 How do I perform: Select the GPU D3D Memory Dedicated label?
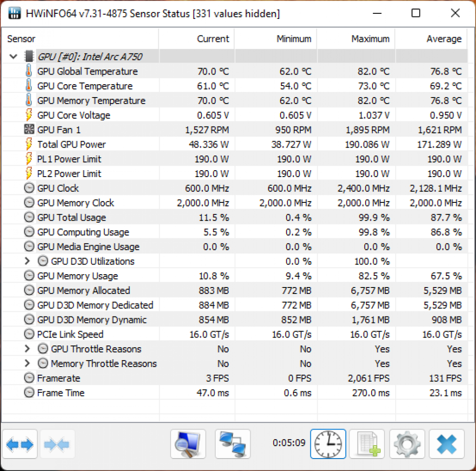pyautogui.click(x=95, y=305)
